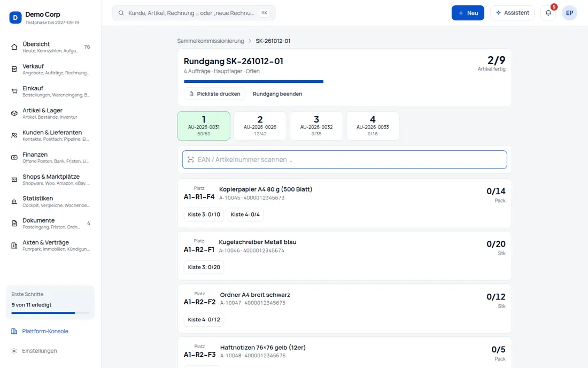The width and height of the screenshot is (588, 368).
Task: Focus the global search field
Action: [x=194, y=13]
